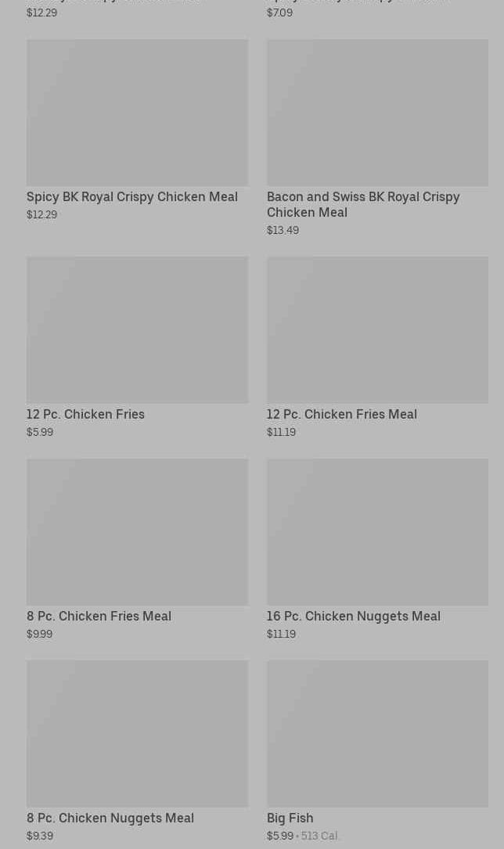Tap the 12 Pc. Chicken Fries Meal image

click(377, 329)
